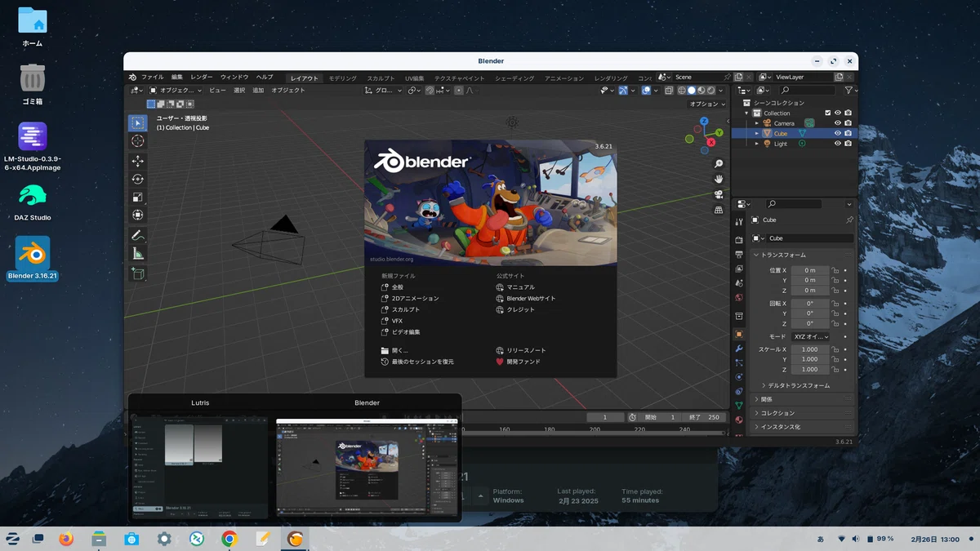Switch to the モデリング workspace tab
Image resolution: width=980 pixels, height=551 pixels.
click(x=342, y=78)
